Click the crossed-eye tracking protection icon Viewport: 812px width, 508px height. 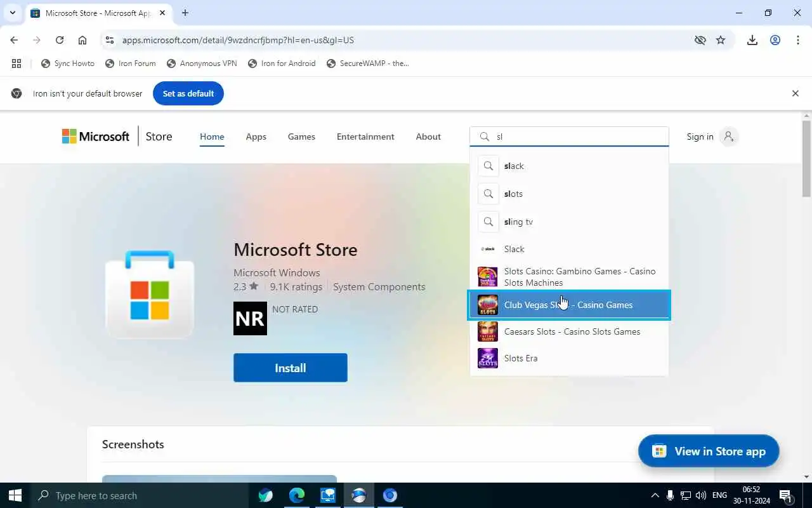[700, 40]
